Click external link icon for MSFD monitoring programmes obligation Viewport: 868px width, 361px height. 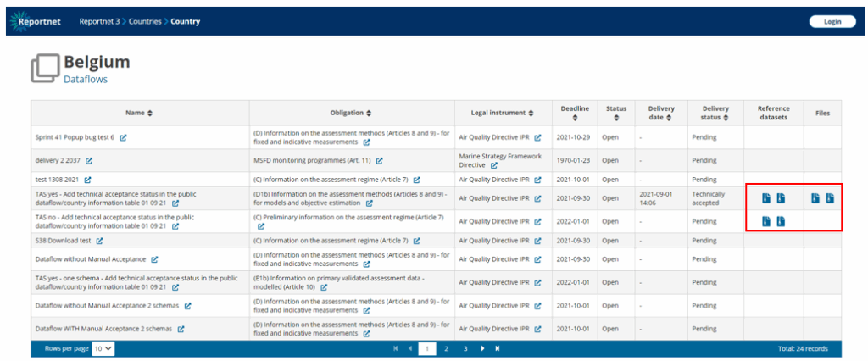379,160
